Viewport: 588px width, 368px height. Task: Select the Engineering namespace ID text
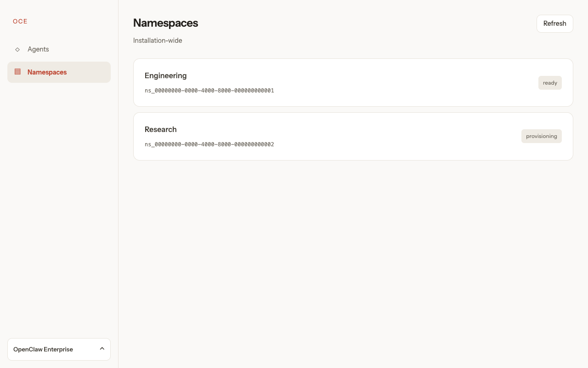coord(209,91)
